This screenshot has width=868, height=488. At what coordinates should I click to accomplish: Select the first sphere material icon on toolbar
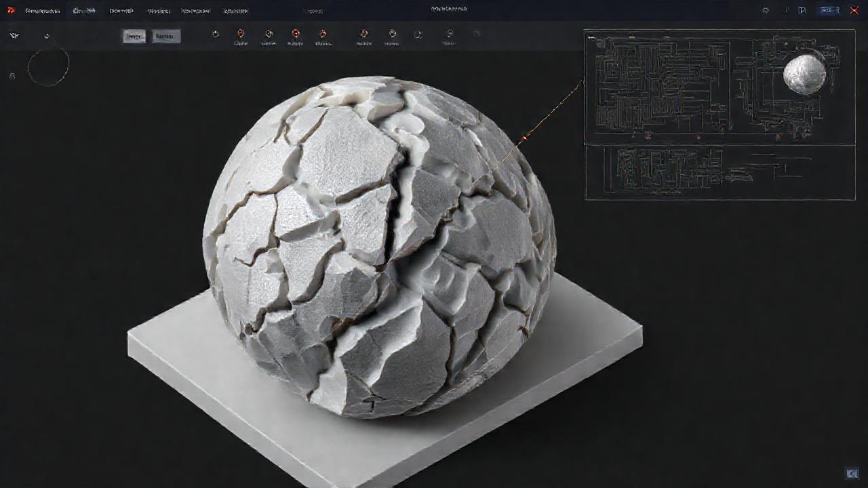216,35
